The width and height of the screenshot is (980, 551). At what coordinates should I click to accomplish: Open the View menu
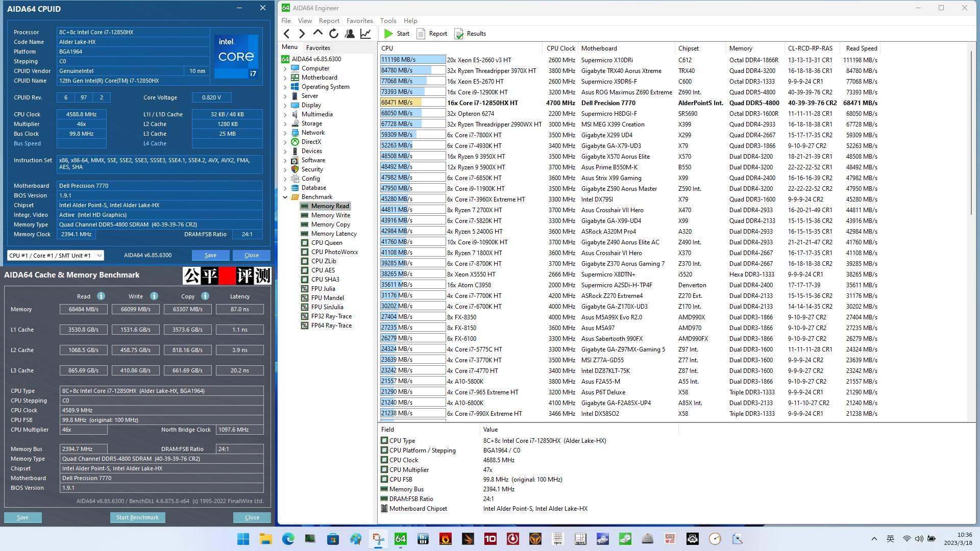pyautogui.click(x=305, y=21)
